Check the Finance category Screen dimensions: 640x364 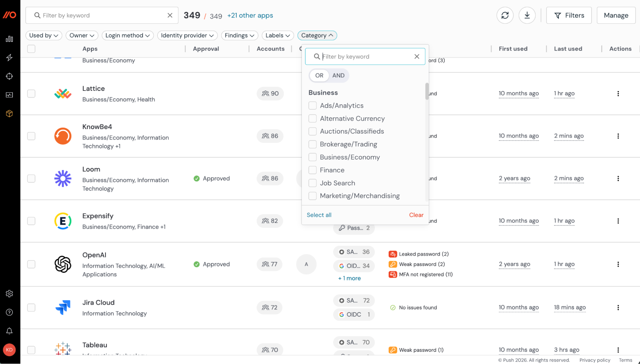tap(312, 170)
